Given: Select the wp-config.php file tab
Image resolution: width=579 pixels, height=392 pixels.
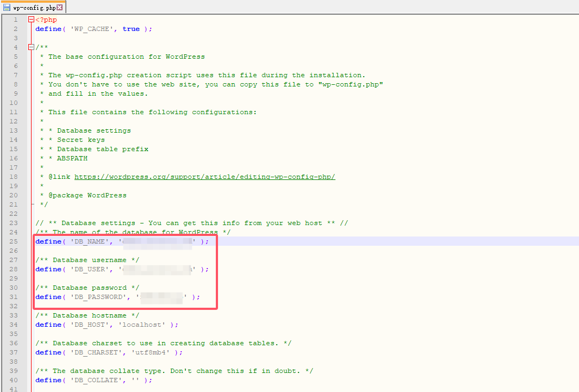Looking at the screenshot, I should 34,8.
